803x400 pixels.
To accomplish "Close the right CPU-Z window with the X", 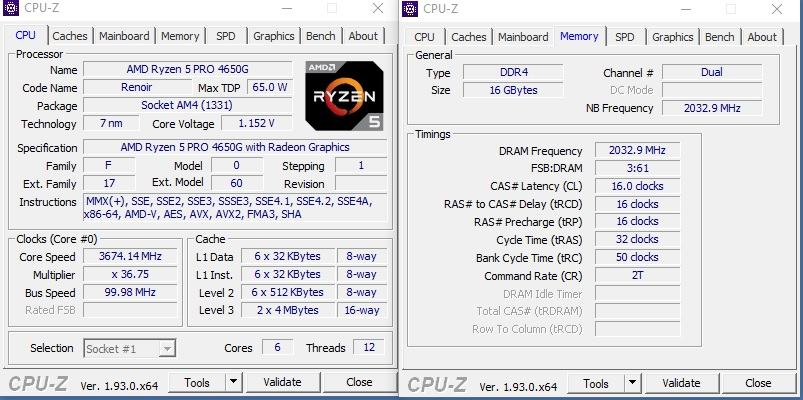I will pyautogui.click(x=777, y=9).
